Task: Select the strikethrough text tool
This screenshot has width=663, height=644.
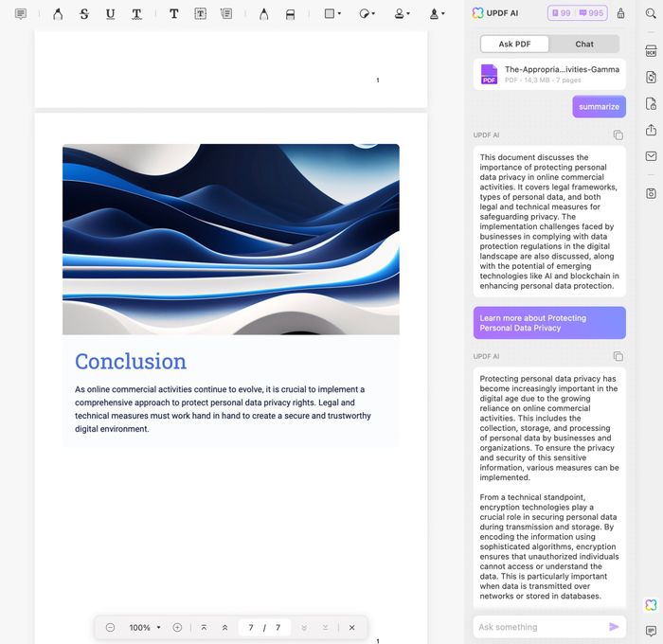Action: (84, 14)
